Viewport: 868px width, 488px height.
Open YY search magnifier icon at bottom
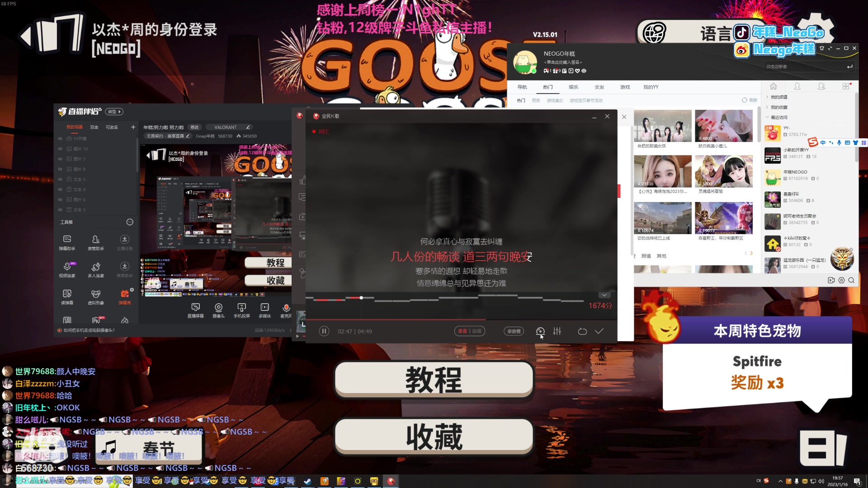tap(851, 280)
